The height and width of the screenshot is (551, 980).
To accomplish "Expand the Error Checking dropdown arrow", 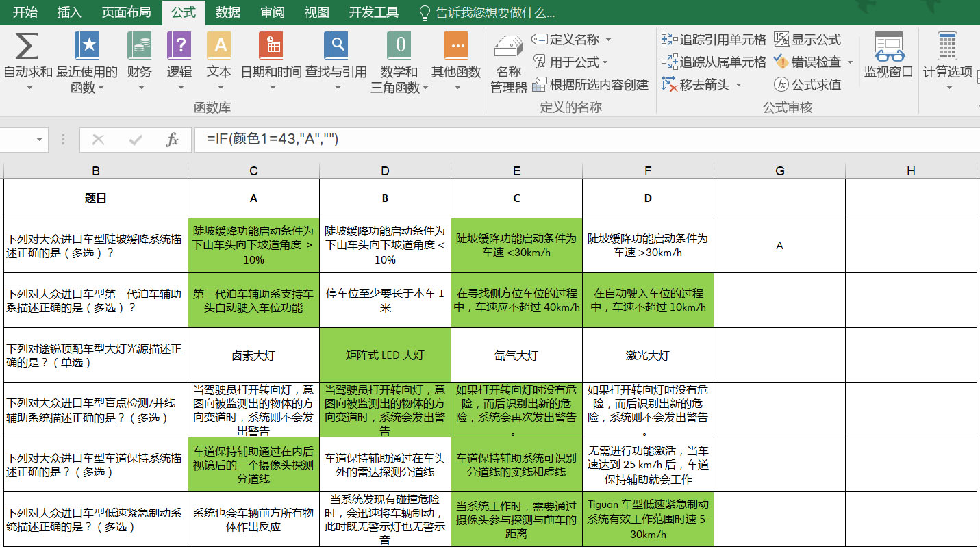I will (850, 62).
